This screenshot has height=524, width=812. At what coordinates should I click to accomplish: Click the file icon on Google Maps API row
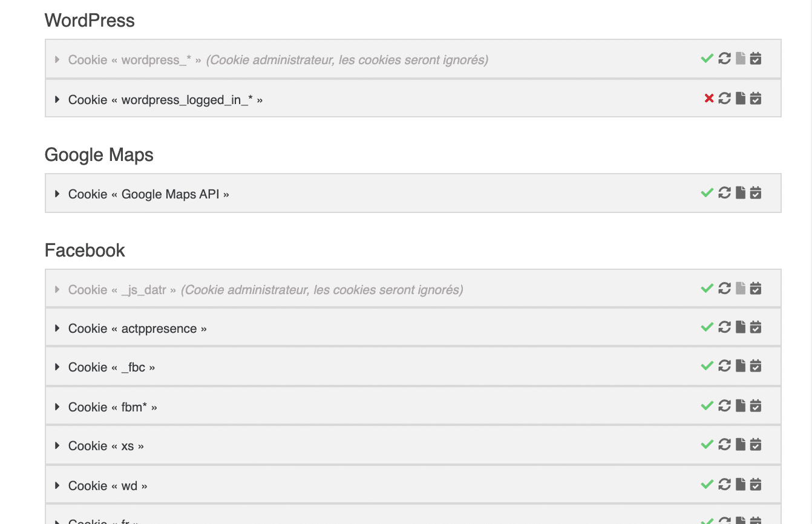741,193
